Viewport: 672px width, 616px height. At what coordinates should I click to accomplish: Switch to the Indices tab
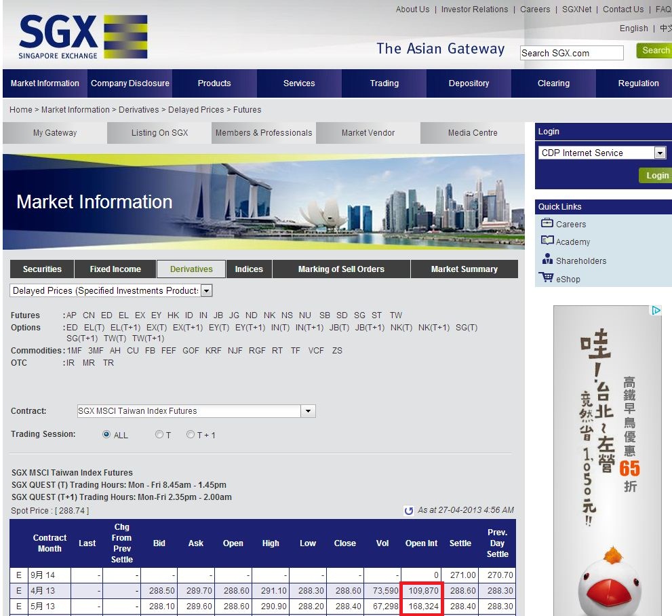(249, 269)
